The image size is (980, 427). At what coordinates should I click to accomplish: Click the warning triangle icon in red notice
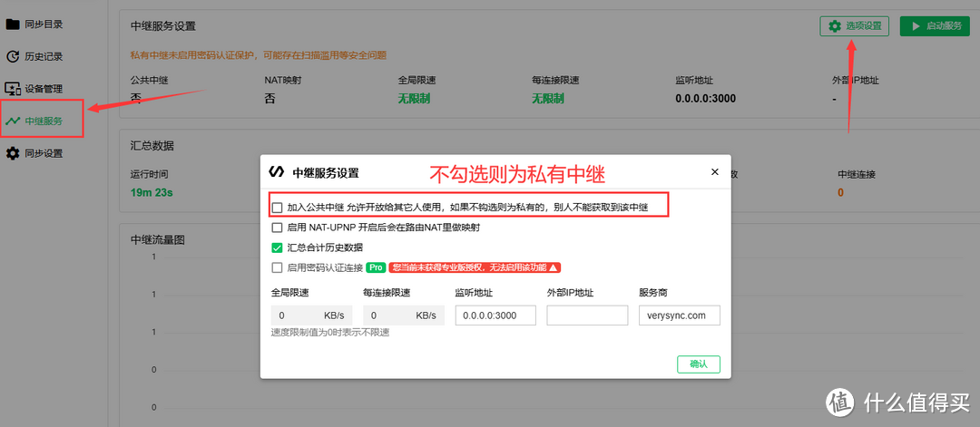coord(553,267)
